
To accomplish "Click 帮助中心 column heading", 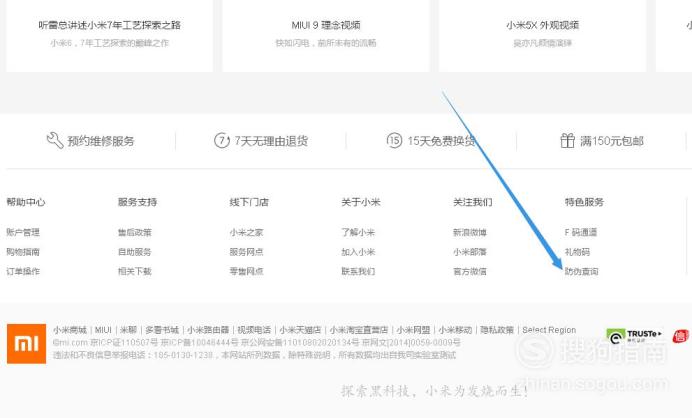I will pos(26,202).
